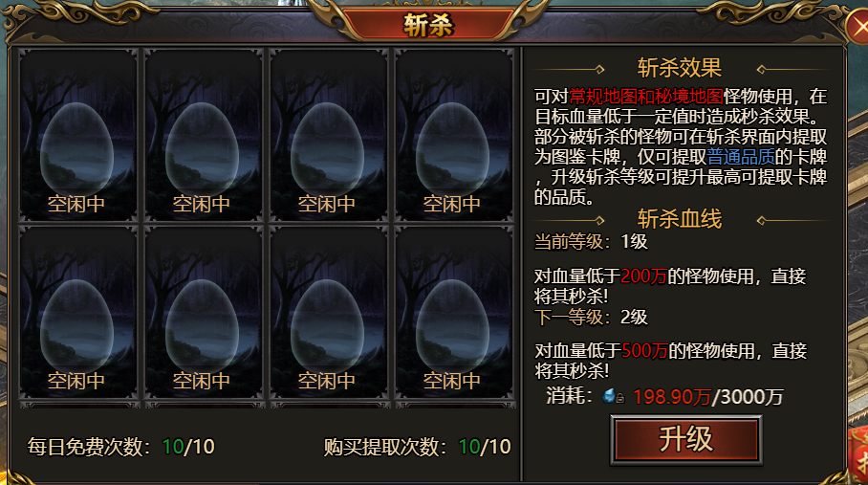Select the fourth idle egg card in the bottom row
Image resolution: width=868 pixels, height=485 pixels.
click(x=453, y=312)
